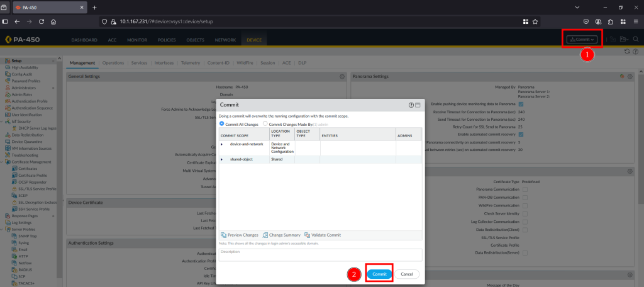Open the DASHBOARD top menu
The height and width of the screenshot is (287, 644).
[84, 40]
